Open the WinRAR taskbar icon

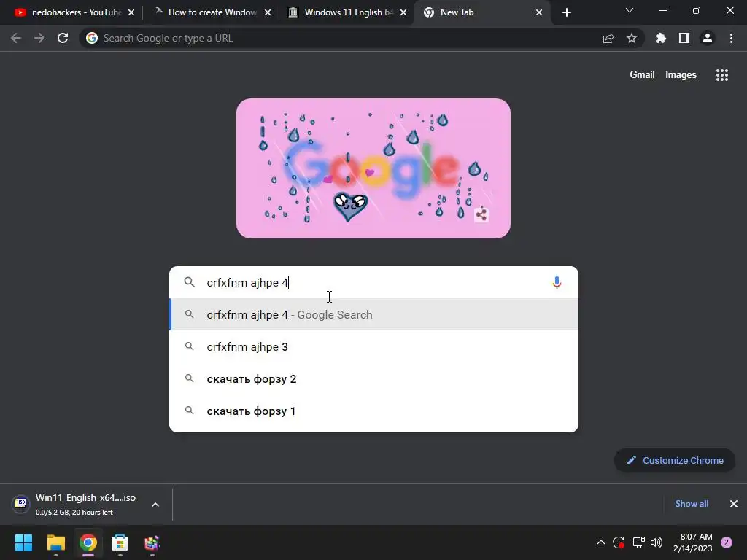click(x=152, y=542)
